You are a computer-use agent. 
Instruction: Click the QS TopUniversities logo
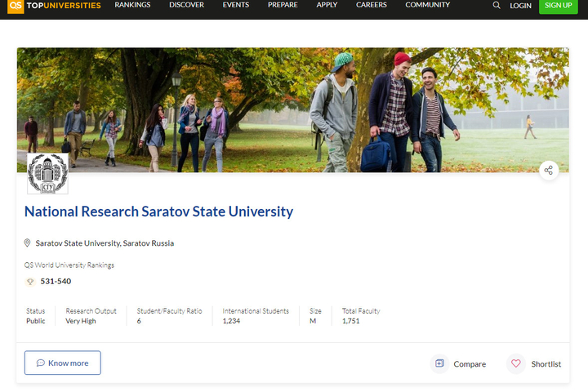[54, 6]
